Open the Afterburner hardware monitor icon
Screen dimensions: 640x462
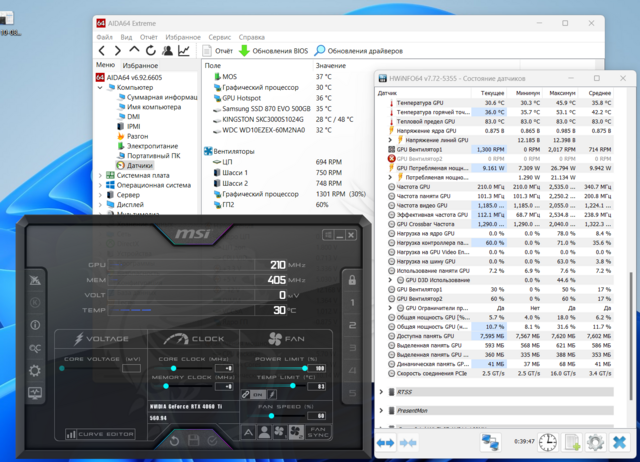tap(36, 393)
